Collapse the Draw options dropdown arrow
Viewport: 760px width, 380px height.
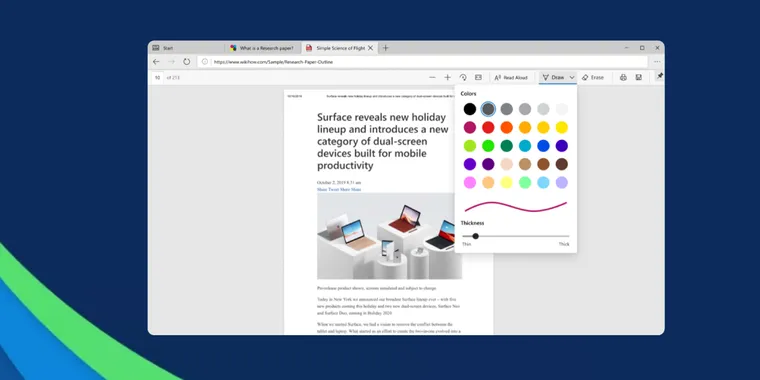click(x=572, y=78)
